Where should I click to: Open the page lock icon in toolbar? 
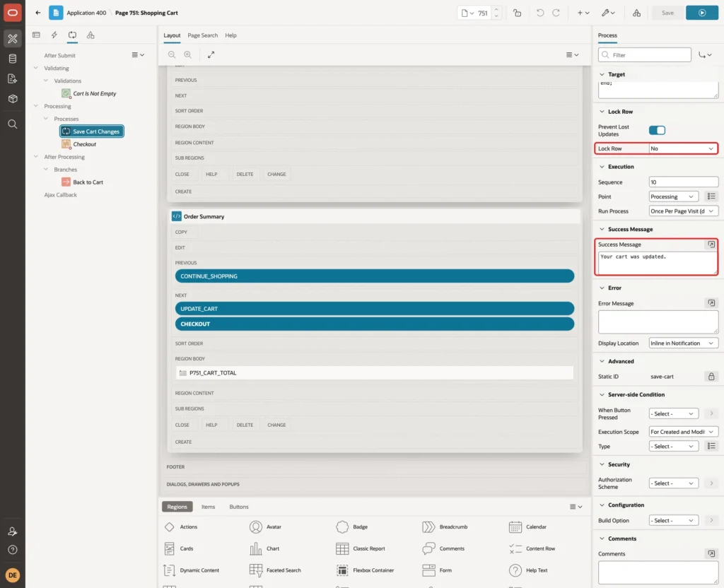coord(517,13)
